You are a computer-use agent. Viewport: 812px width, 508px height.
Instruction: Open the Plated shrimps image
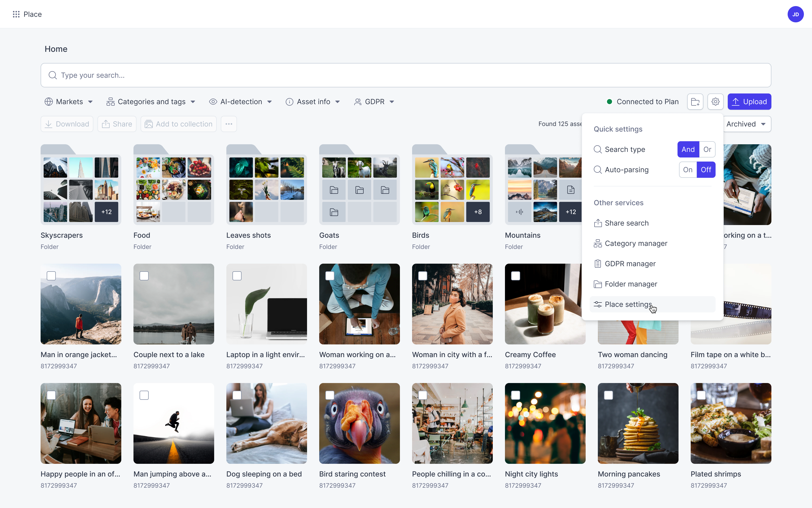[731, 423]
